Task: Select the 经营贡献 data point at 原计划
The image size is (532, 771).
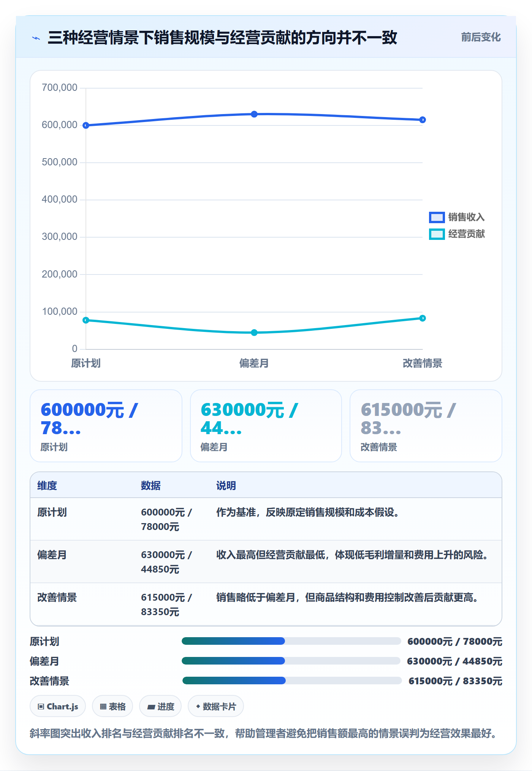Action: coord(86,320)
